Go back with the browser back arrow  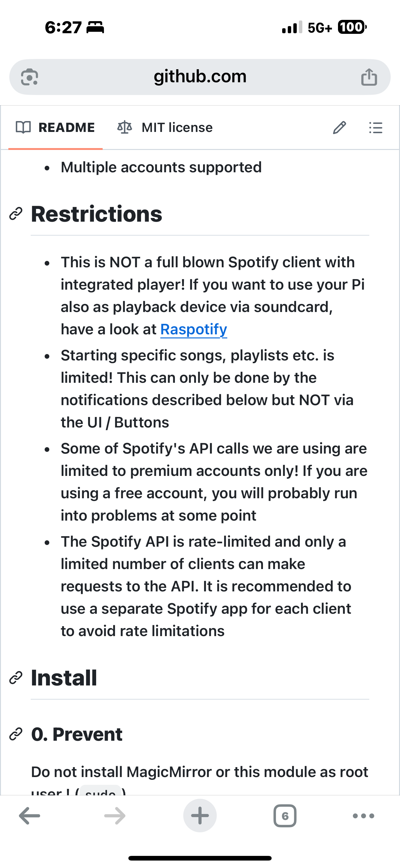click(x=30, y=816)
